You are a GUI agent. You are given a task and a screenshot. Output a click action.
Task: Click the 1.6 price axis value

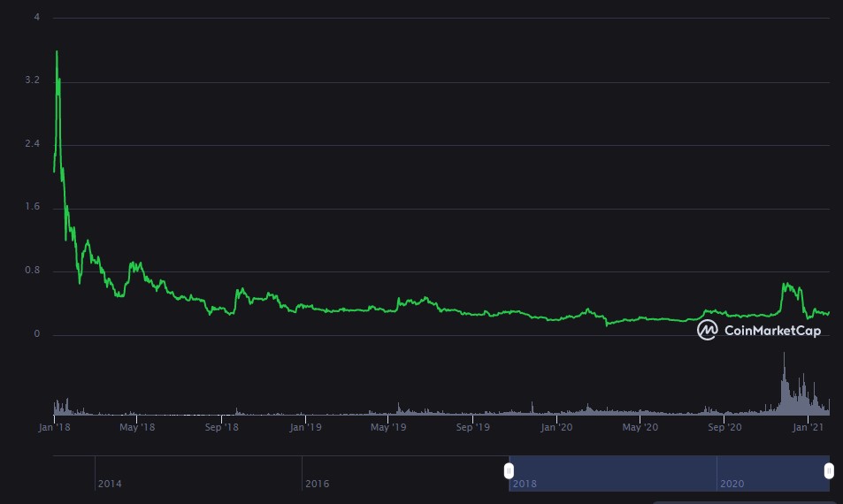(32, 207)
